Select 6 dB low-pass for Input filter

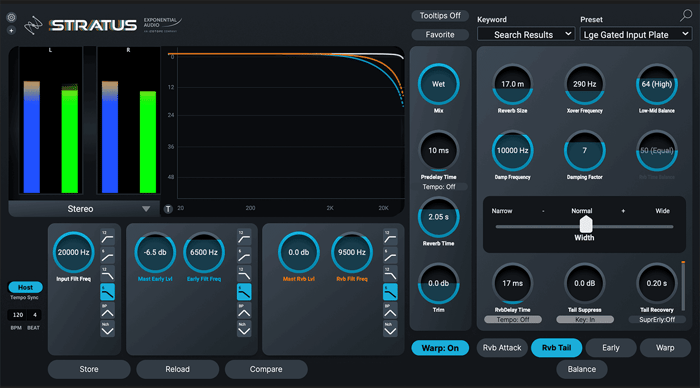click(107, 292)
